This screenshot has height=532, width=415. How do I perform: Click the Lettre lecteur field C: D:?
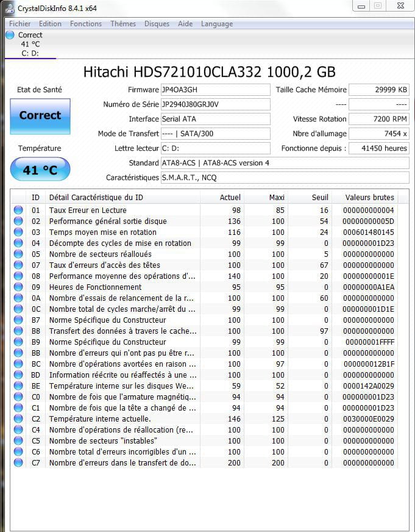pos(216,148)
